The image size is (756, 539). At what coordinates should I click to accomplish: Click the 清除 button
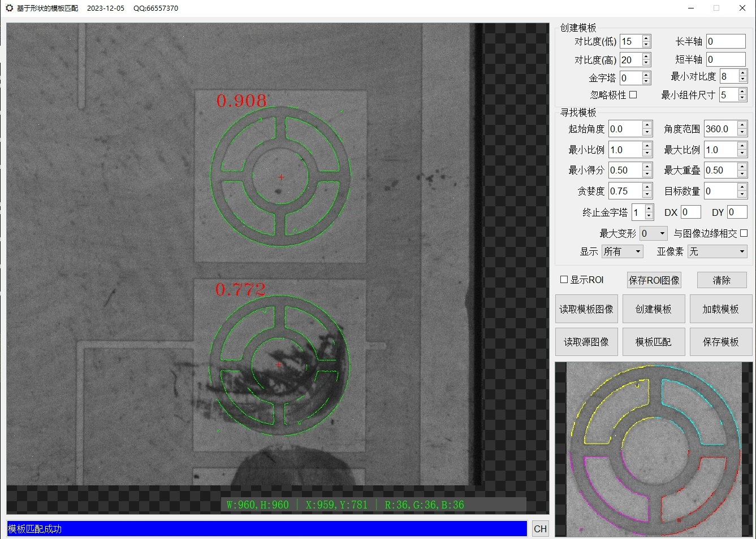[x=722, y=280]
